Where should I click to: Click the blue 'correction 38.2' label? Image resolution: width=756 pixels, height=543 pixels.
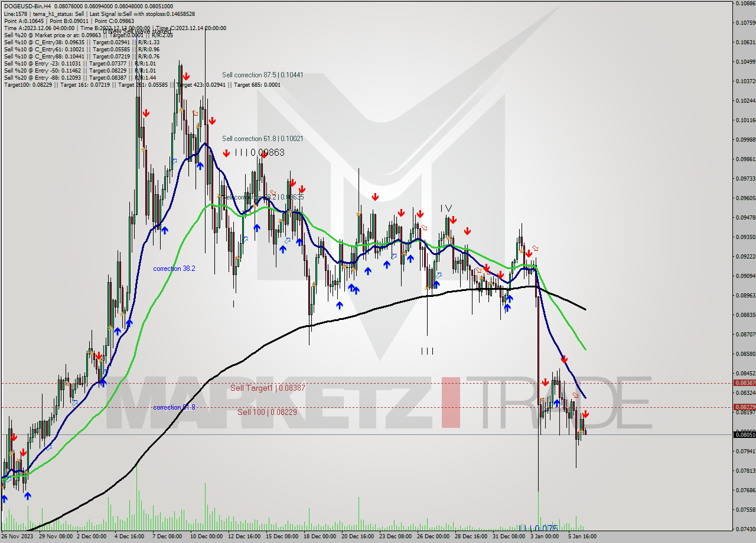tap(174, 269)
